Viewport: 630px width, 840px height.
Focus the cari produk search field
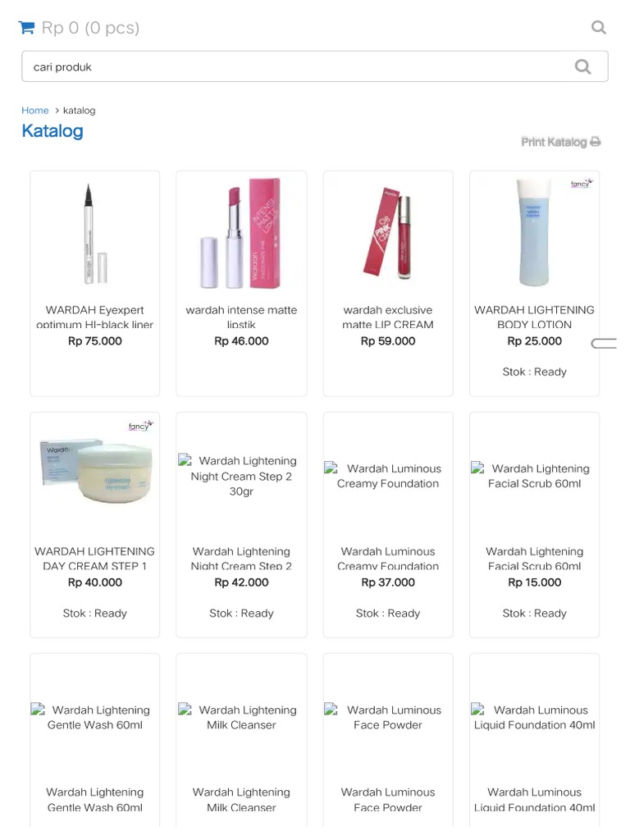pyautogui.click(x=295, y=67)
